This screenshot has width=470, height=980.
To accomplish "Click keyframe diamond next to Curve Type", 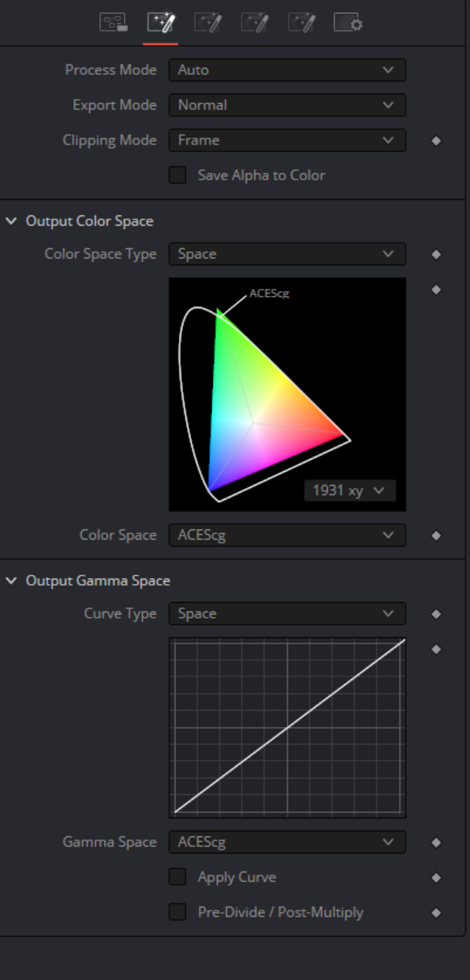I will 436,615.
